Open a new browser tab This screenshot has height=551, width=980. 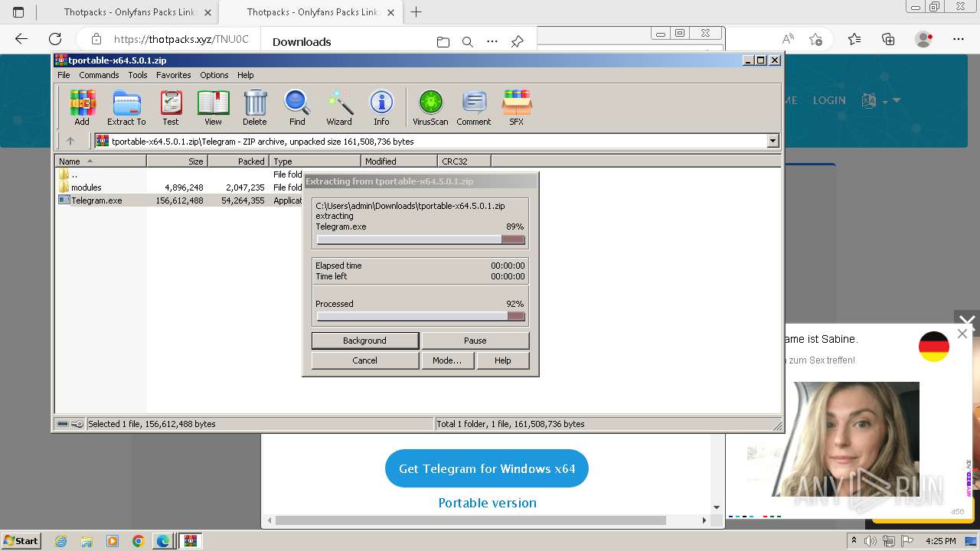pos(416,12)
